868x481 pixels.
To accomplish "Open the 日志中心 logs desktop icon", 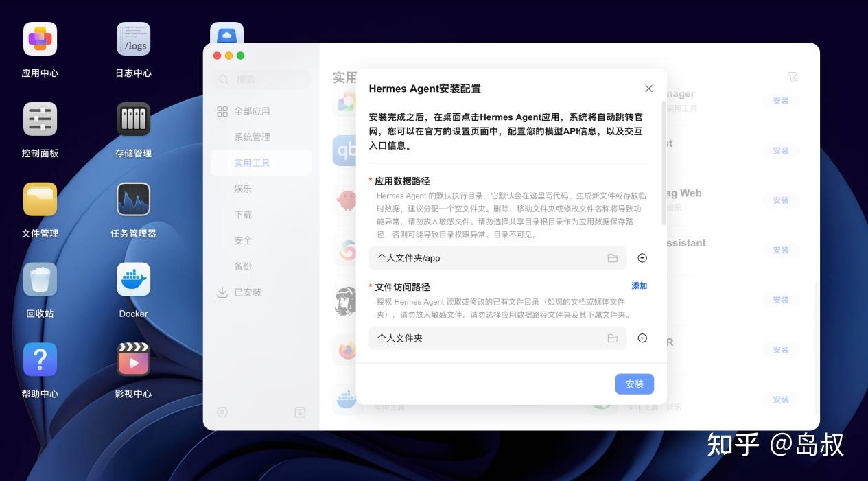I will click(133, 39).
